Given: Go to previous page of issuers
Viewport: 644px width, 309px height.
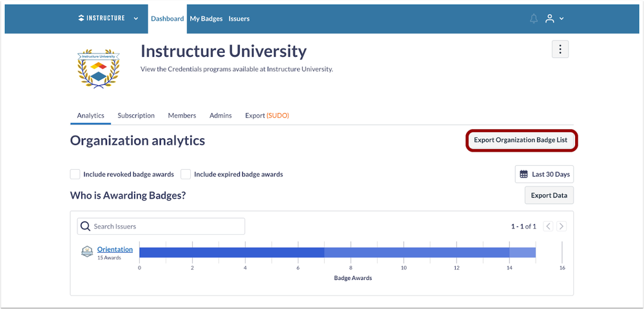Looking at the screenshot, I should [548, 226].
